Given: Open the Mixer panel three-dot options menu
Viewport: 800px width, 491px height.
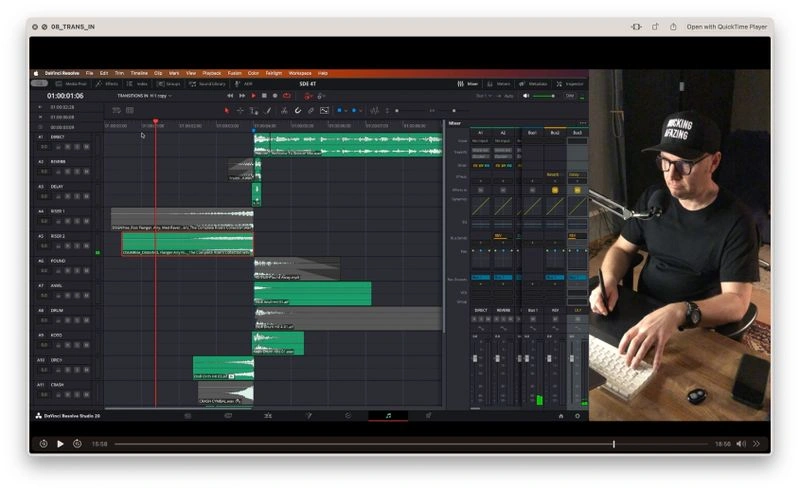Looking at the screenshot, I should [583, 123].
